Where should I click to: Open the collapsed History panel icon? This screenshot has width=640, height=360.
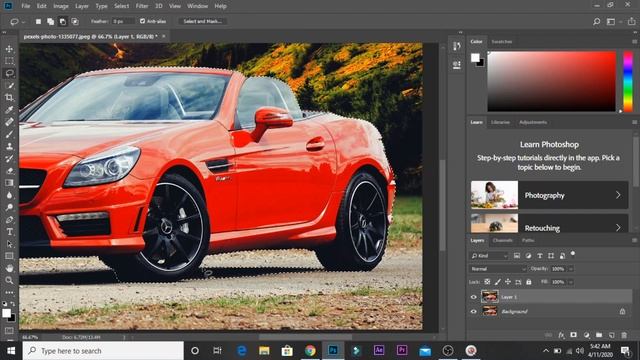(457, 46)
